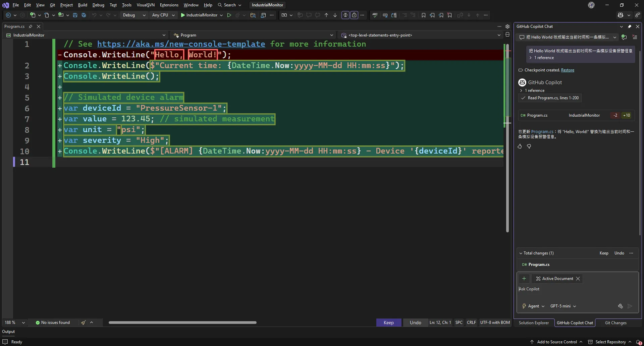Open the Program type navigation dropdown
This screenshot has height=346, width=644.
(253, 35)
